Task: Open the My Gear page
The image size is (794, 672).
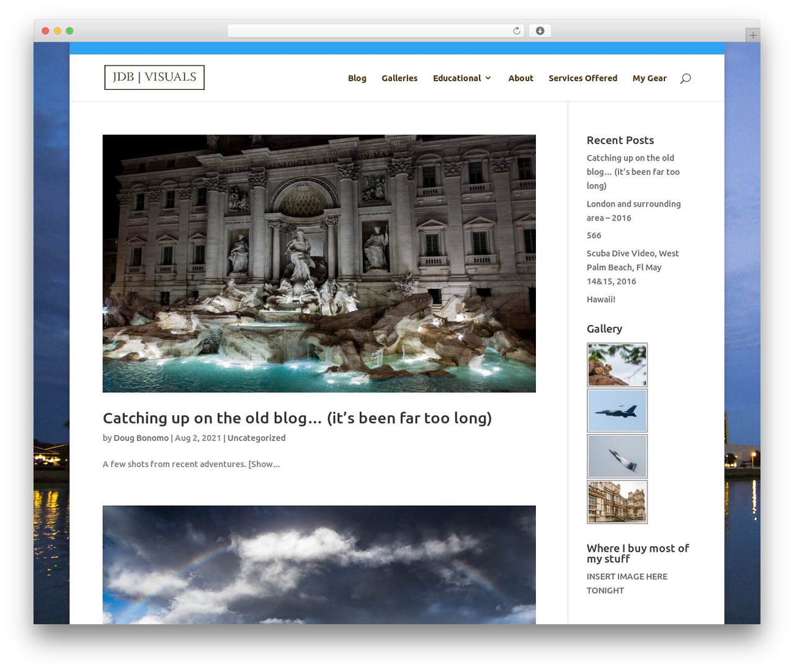Action: tap(649, 78)
